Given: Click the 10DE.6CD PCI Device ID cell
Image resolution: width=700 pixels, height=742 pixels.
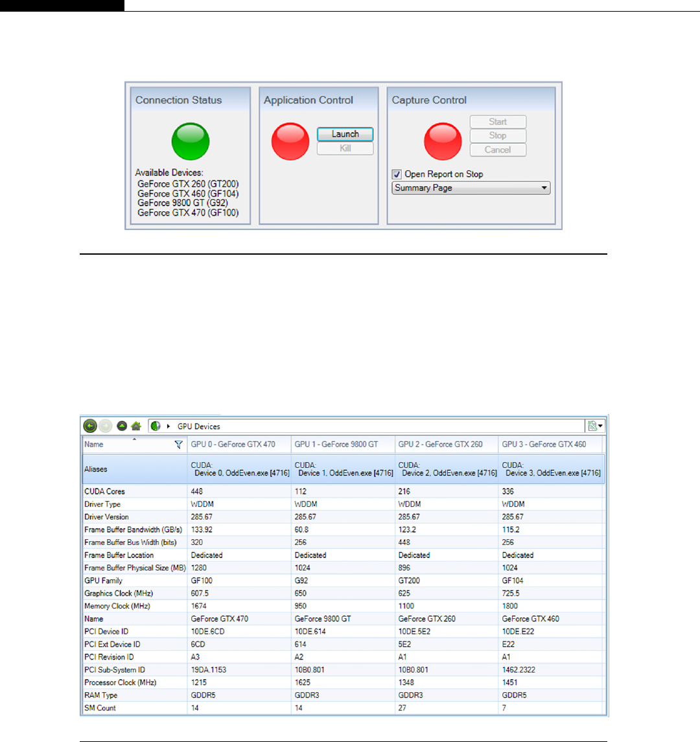Looking at the screenshot, I should pos(208,632).
